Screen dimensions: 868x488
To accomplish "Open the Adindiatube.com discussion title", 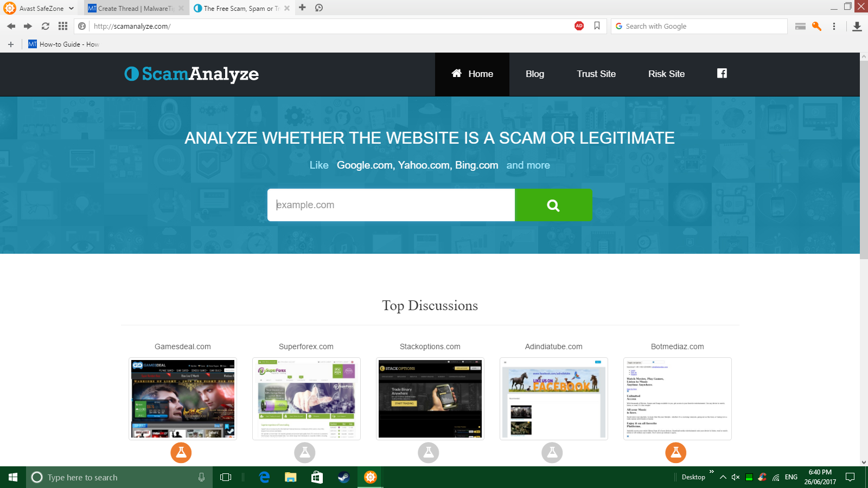I will [x=554, y=346].
